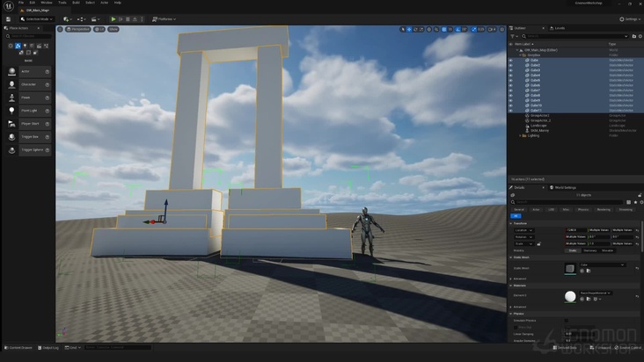Open the Blueprints toolbar dropdown
The image size is (644, 362).
81,18
